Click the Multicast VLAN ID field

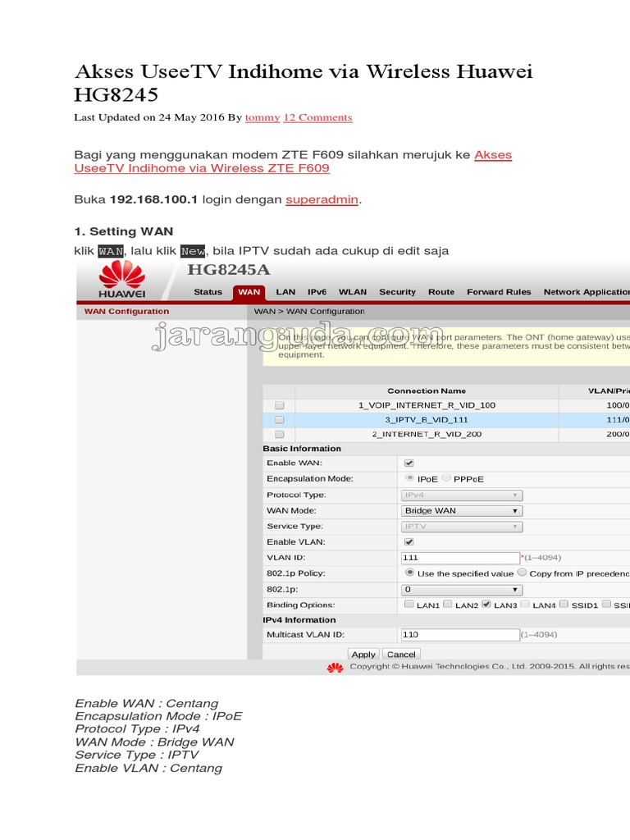(x=461, y=635)
